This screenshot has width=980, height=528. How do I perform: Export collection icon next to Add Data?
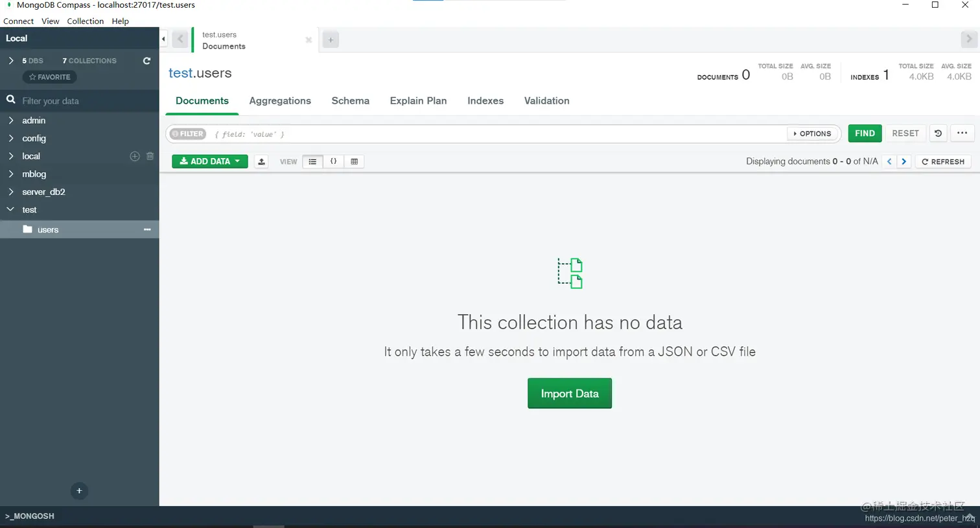(261, 161)
